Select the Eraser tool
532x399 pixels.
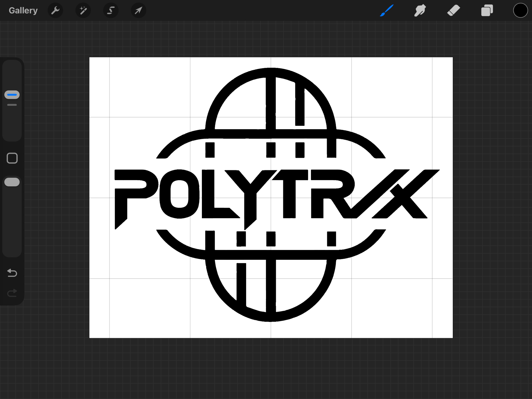tap(454, 11)
